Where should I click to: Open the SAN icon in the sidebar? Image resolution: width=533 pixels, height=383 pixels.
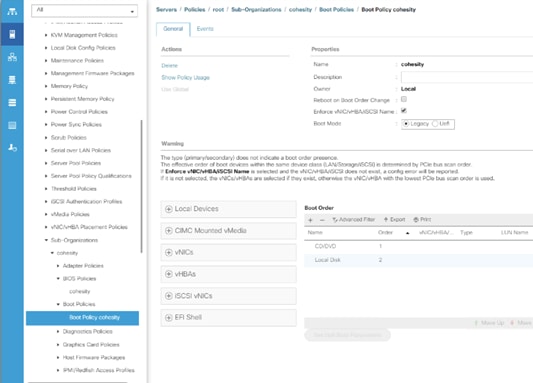12,80
